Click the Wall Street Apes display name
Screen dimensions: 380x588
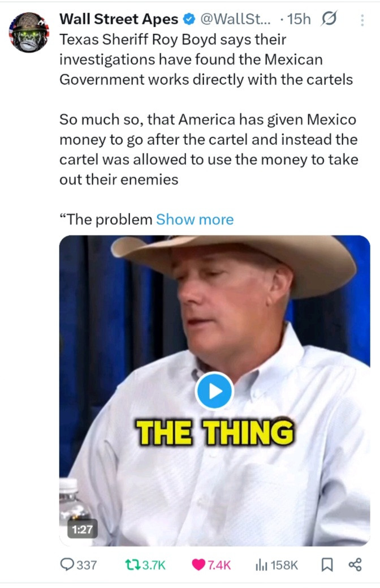(118, 19)
